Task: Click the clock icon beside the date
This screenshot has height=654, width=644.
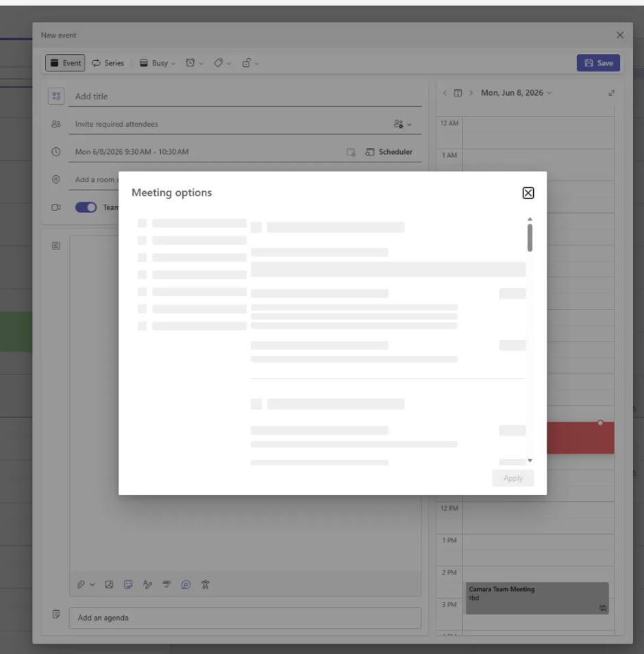Action: coord(56,152)
